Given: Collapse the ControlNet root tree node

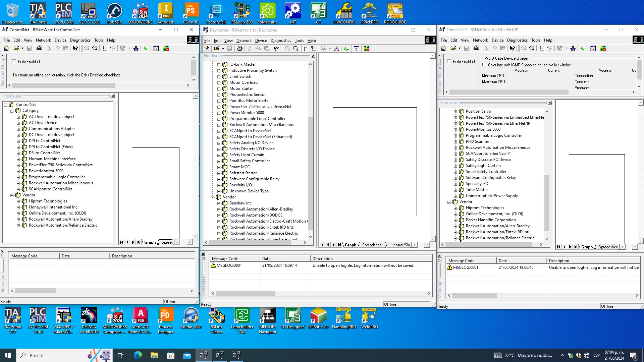Looking at the screenshot, I should pyautogui.click(x=5, y=105).
